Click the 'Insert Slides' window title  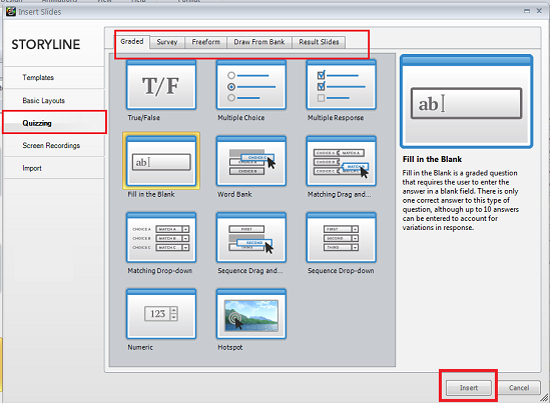point(40,12)
